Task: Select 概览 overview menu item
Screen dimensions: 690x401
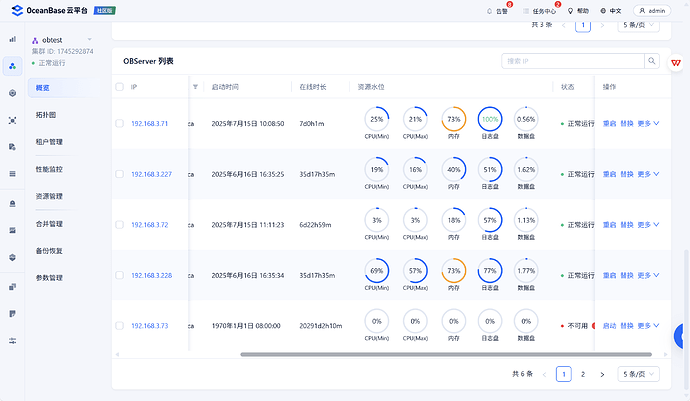Action: 64,88
